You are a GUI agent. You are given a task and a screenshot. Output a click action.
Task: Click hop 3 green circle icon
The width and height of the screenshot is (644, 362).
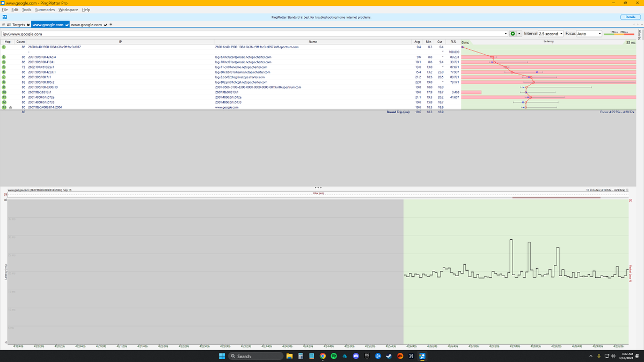4,57
